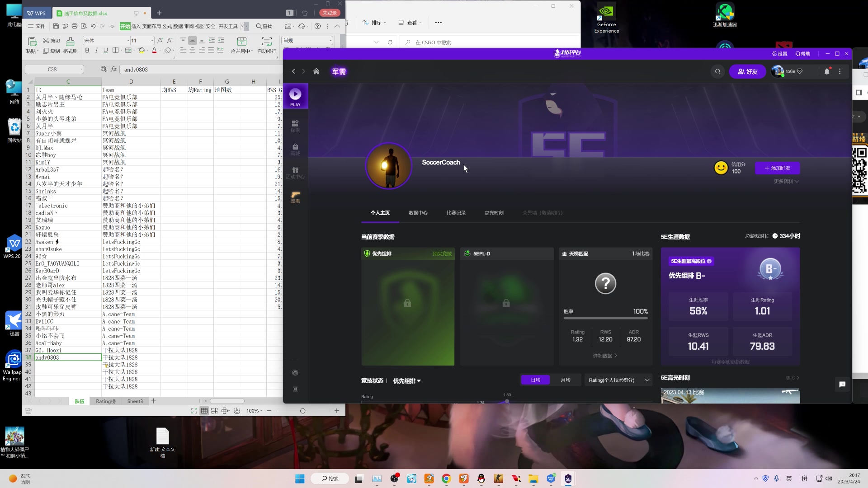Toggle eye protection mode icon in status bar
Viewport: 868px width, 488px height.
click(x=237, y=411)
